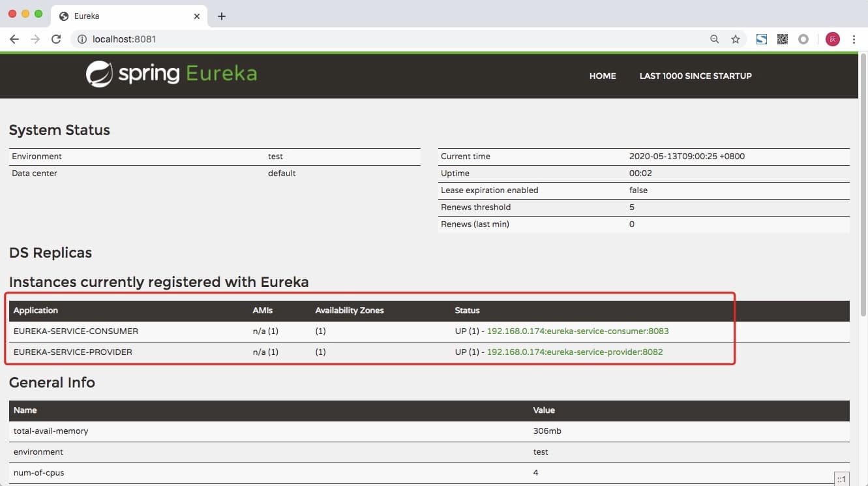Bookmark this page with star icon
868x486 pixels.
[736, 39]
